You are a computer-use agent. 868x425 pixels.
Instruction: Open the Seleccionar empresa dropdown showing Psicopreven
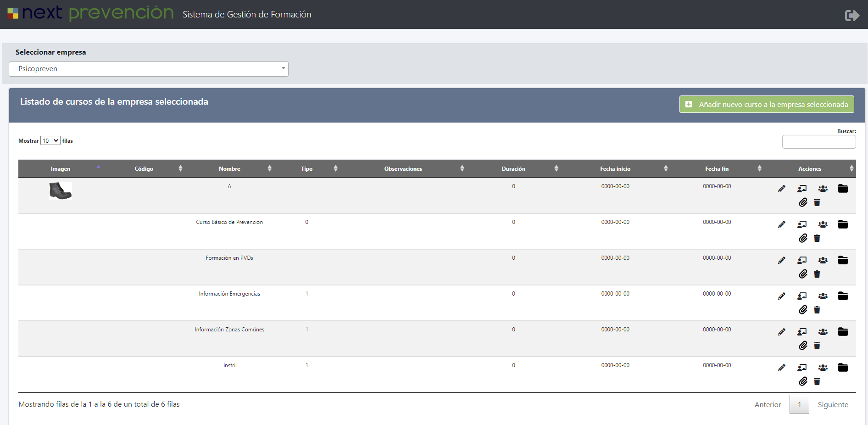(149, 69)
